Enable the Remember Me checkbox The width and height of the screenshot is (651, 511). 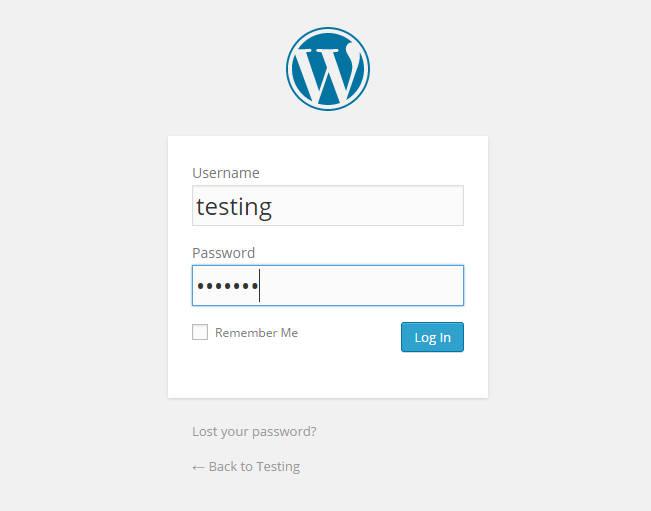tap(200, 332)
